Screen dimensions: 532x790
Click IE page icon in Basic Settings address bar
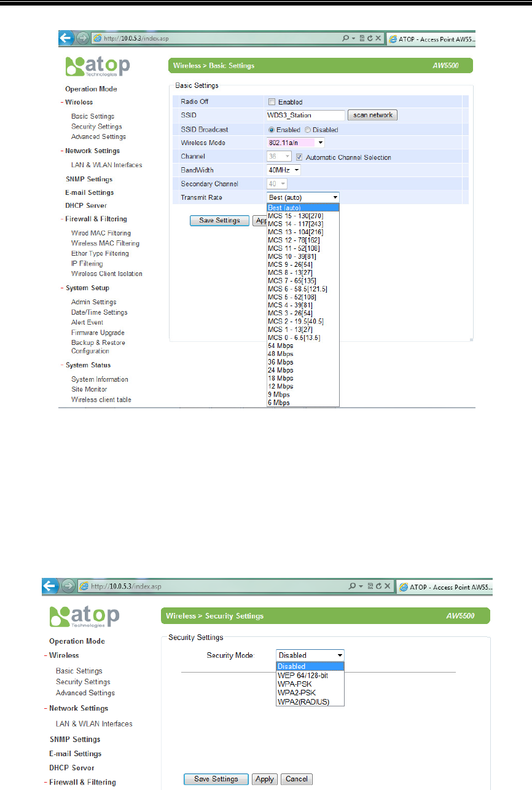tap(96, 38)
